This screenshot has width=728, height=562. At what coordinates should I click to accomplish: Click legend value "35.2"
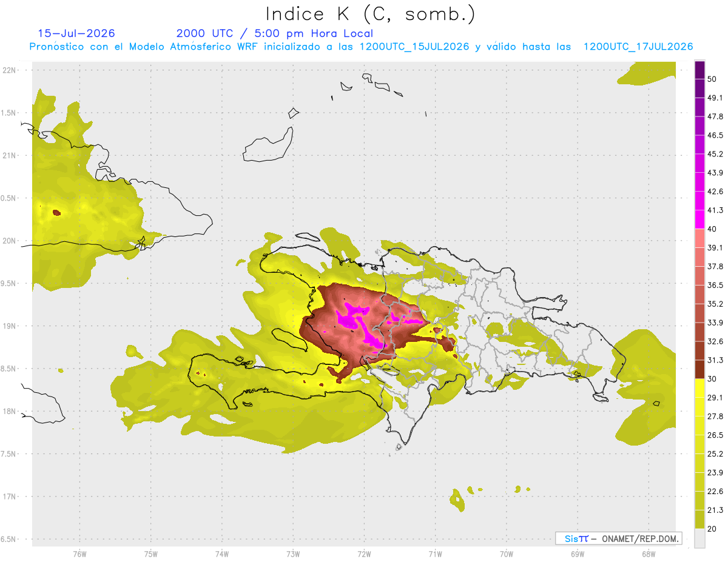click(716, 304)
